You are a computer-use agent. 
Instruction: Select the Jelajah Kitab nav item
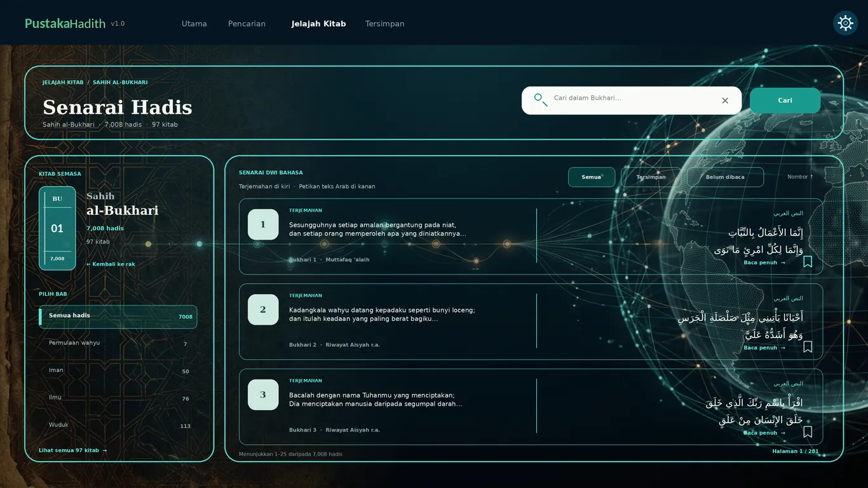(x=318, y=24)
